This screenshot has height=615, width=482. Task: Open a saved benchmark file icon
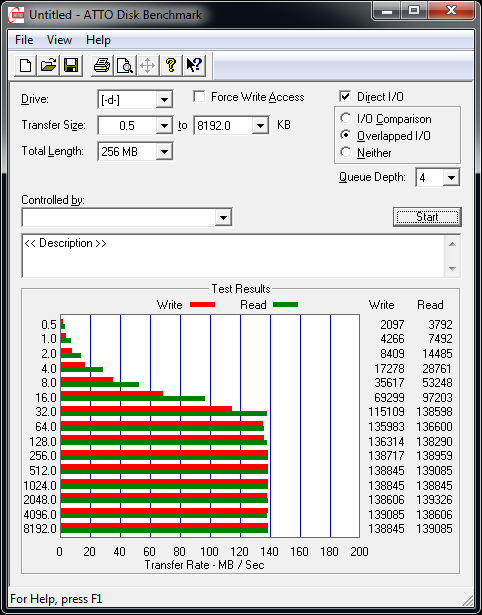[x=48, y=65]
